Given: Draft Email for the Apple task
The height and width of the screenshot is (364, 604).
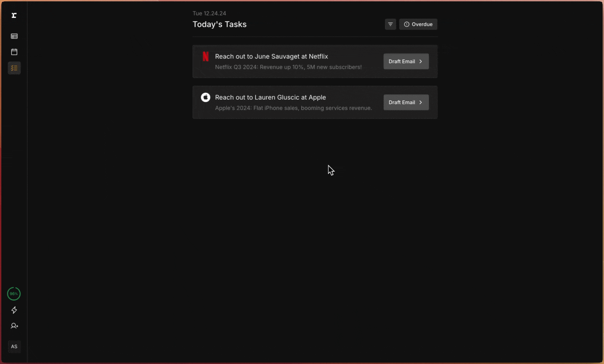Looking at the screenshot, I should [x=402, y=102].
